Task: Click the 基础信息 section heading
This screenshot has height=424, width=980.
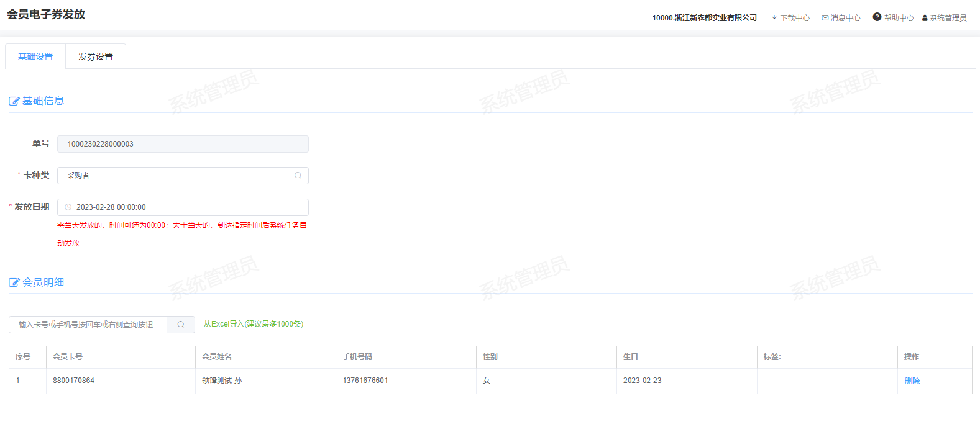Action: pyautogui.click(x=44, y=101)
